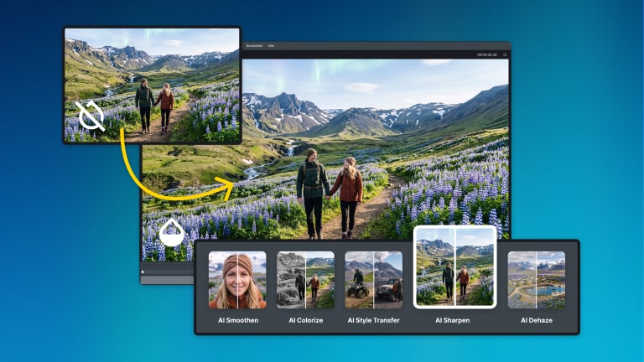Click the AI Colorize text label

306,320
